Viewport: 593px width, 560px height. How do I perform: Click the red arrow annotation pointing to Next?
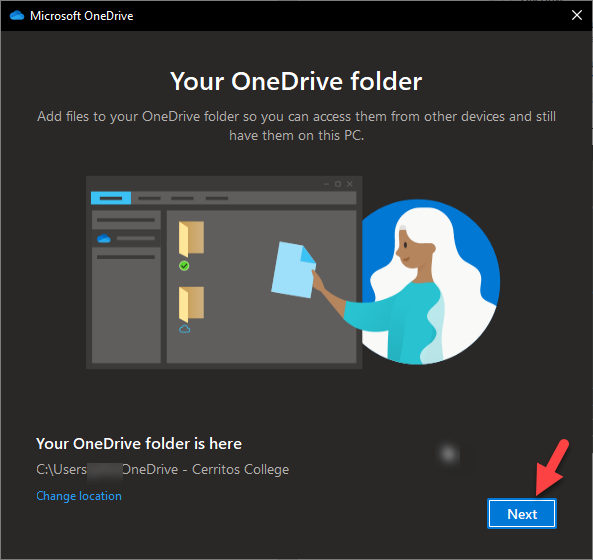[x=551, y=468]
